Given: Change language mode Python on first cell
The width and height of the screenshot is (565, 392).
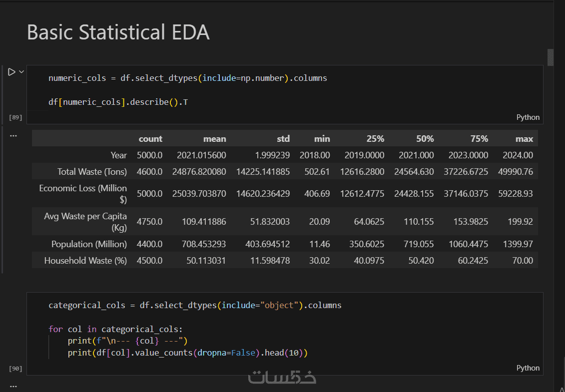Looking at the screenshot, I should (x=528, y=117).
